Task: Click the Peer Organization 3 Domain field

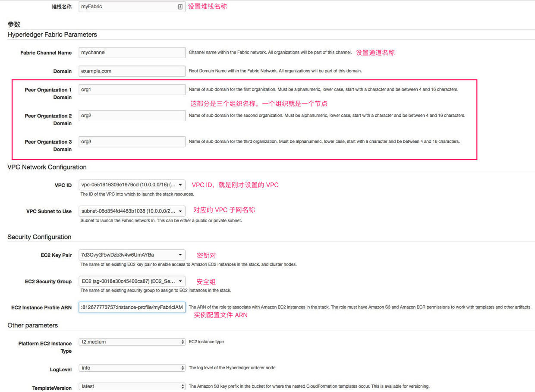Action: click(132, 141)
